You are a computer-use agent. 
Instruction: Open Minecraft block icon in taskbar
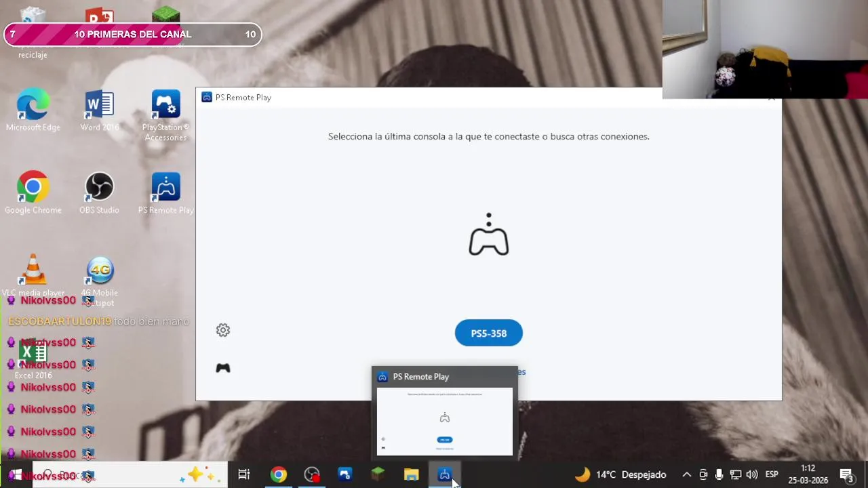[x=378, y=474]
